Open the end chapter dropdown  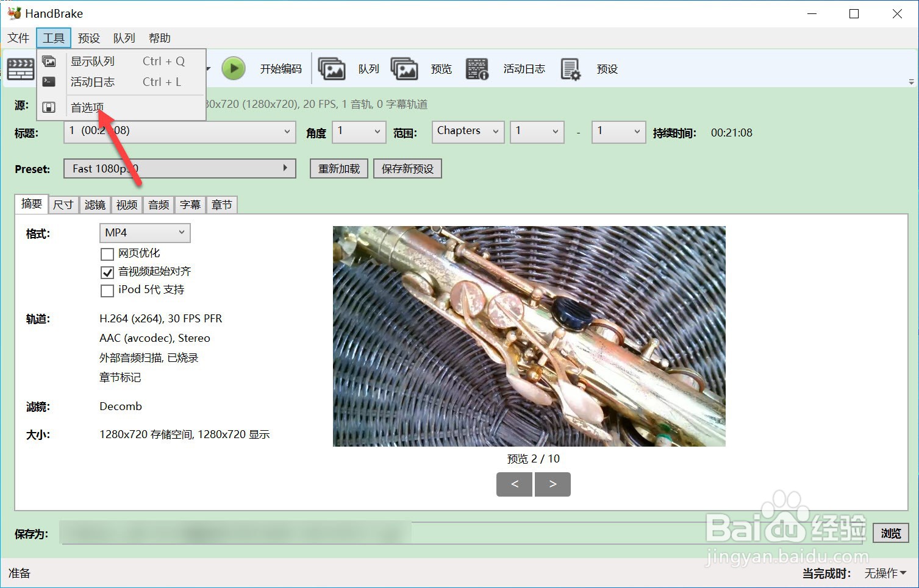click(x=619, y=132)
